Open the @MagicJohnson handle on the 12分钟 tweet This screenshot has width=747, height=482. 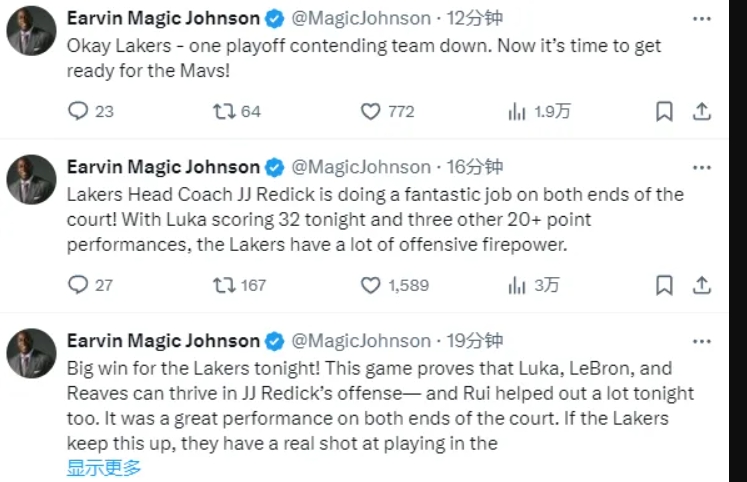348,18
